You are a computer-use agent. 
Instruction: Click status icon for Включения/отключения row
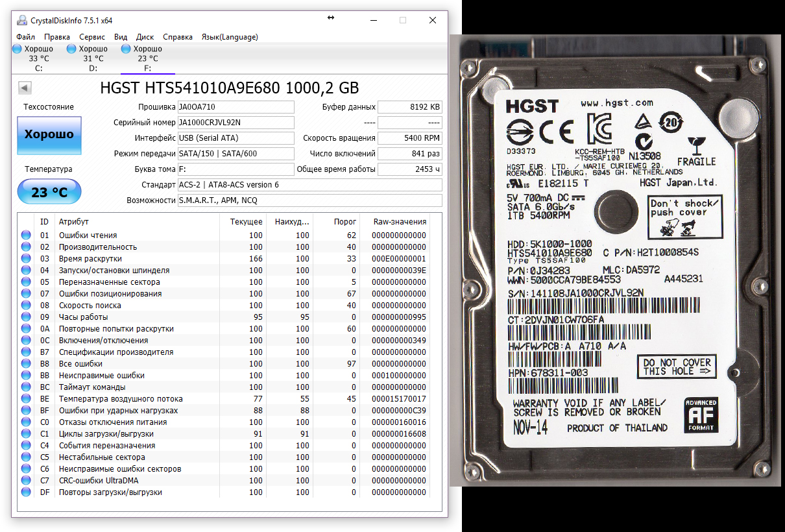coord(26,341)
